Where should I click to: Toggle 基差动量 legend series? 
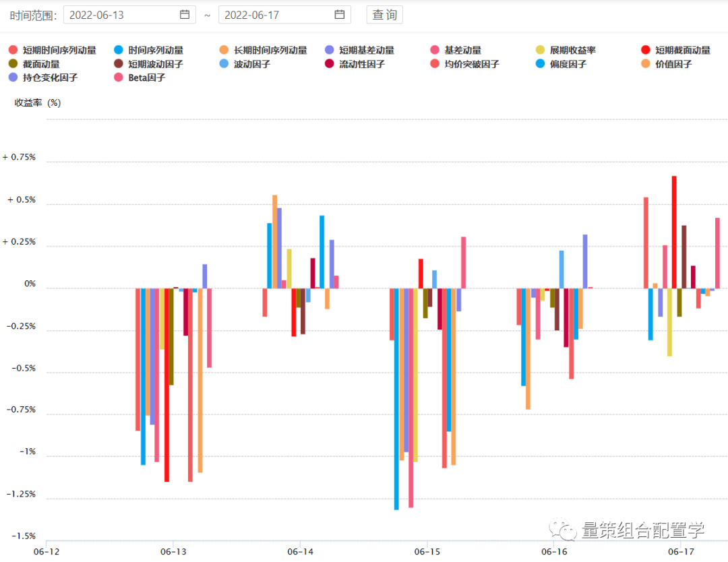(456, 50)
